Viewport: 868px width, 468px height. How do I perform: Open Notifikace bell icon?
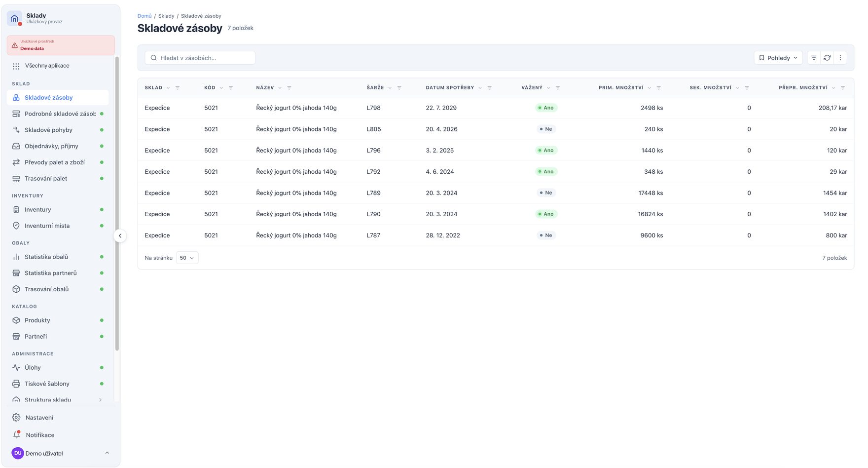coord(16,435)
